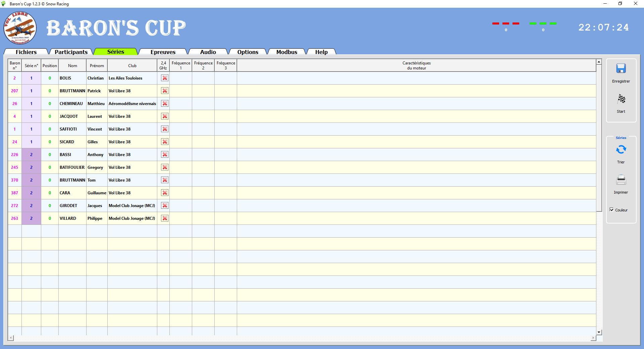
Task: Switch to the Epreuves tab
Action: click(x=163, y=52)
